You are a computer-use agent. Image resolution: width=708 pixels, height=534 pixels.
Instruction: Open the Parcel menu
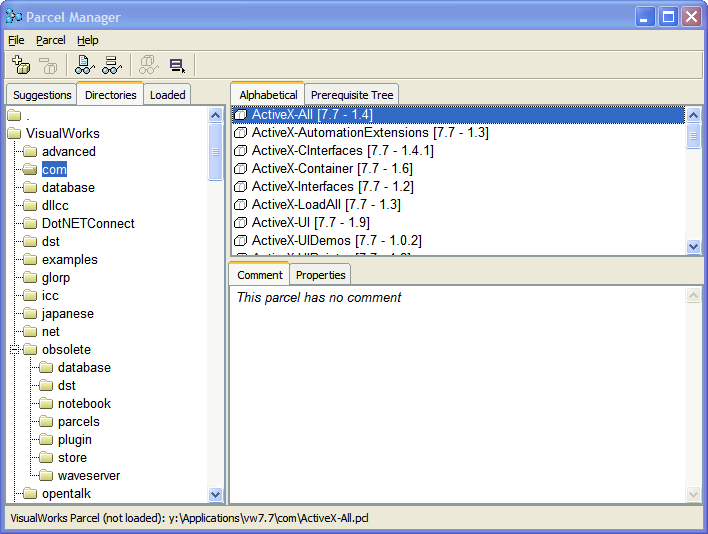click(x=51, y=40)
